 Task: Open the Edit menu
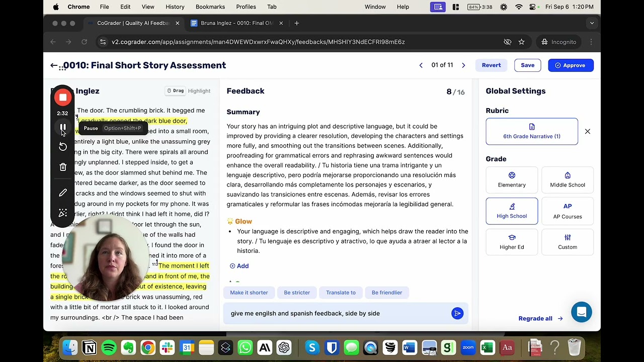(x=125, y=7)
